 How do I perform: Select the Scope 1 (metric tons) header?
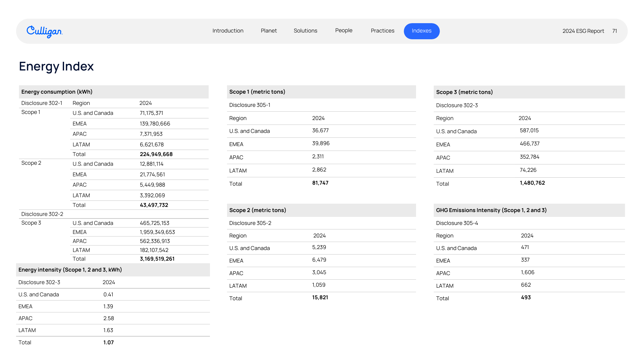point(321,92)
